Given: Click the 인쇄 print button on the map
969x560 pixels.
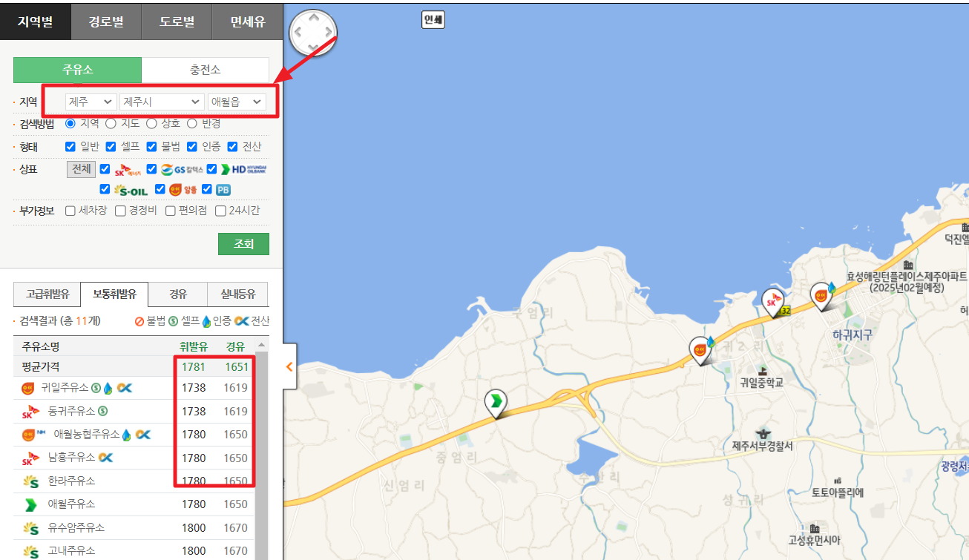Looking at the screenshot, I should coord(432,21).
